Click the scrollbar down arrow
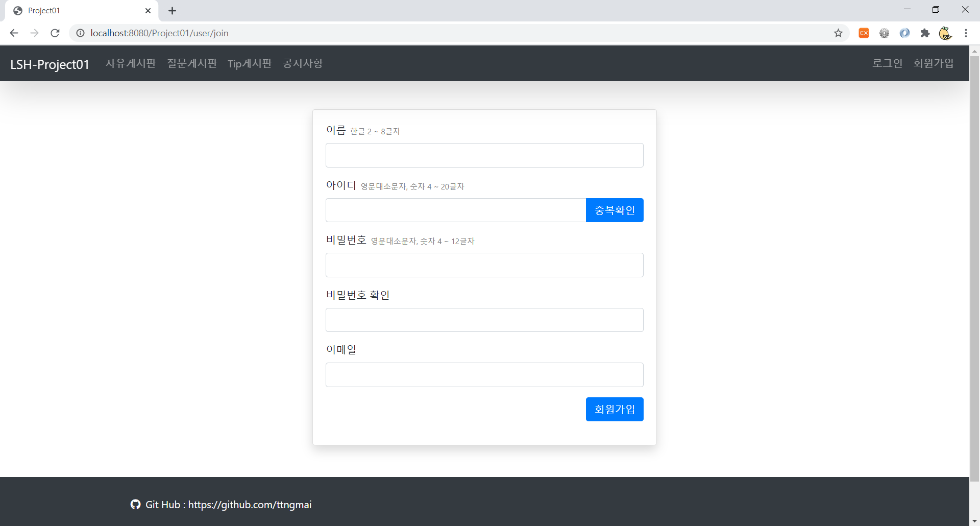The width and height of the screenshot is (980, 526). click(x=974, y=521)
